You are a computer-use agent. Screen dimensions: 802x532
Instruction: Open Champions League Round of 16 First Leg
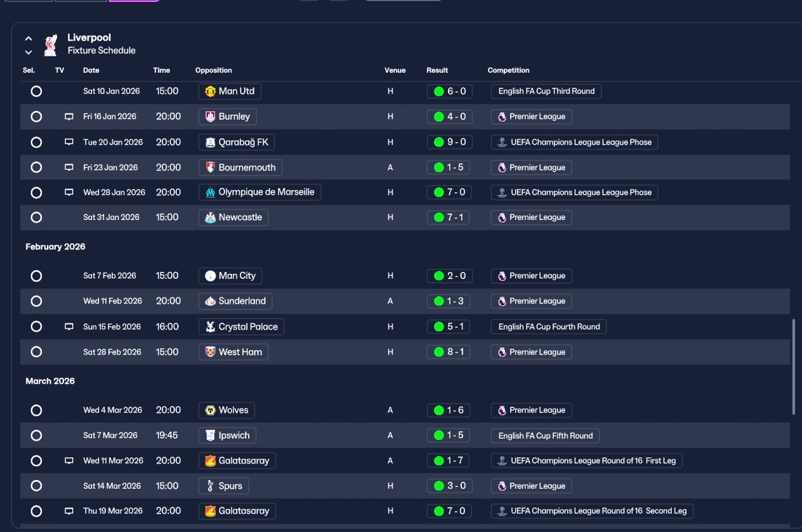587,461
